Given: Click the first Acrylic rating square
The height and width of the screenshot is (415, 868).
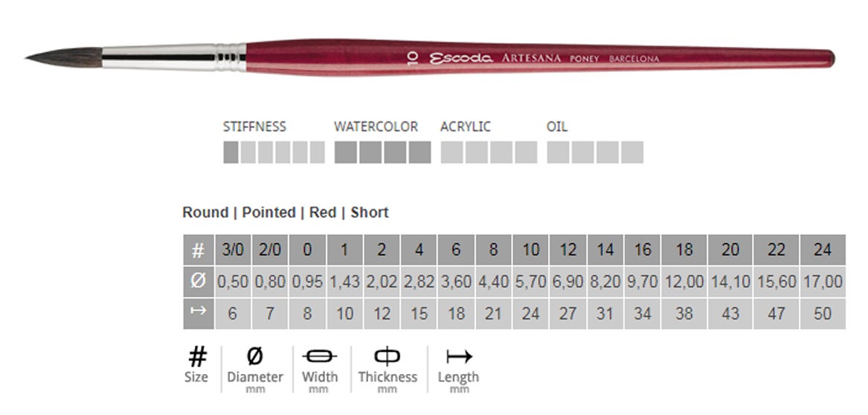Looking at the screenshot, I should click(451, 152).
